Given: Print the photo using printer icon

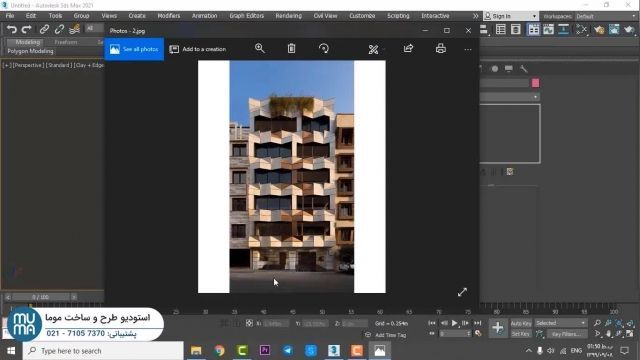Looking at the screenshot, I should click(x=441, y=49).
